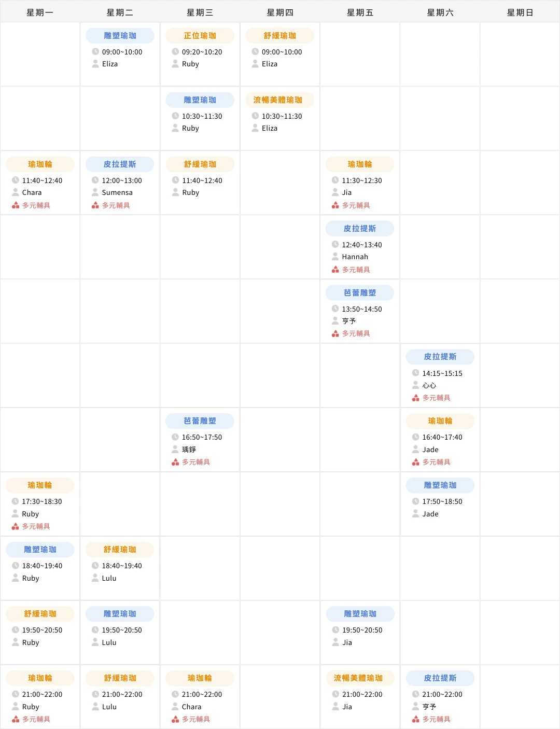Click the clock icon on Wednesday's 正位瑜珈
Screen dimensions: 560x729
[175, 52]
